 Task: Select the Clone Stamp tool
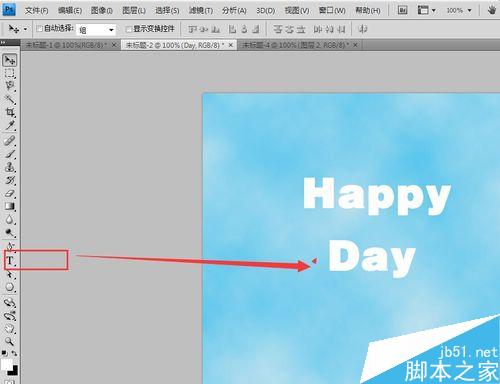pos(10,167)
